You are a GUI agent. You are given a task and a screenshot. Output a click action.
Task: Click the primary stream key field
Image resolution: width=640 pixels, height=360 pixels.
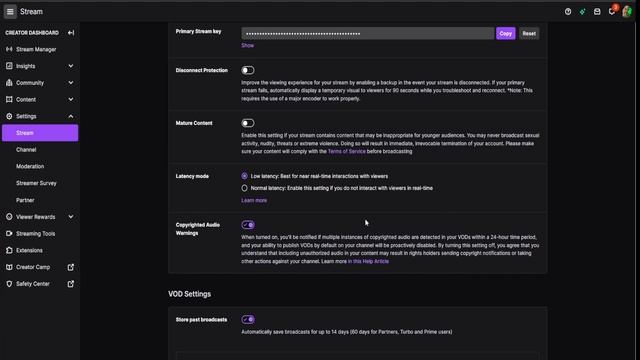pos(367,33)
